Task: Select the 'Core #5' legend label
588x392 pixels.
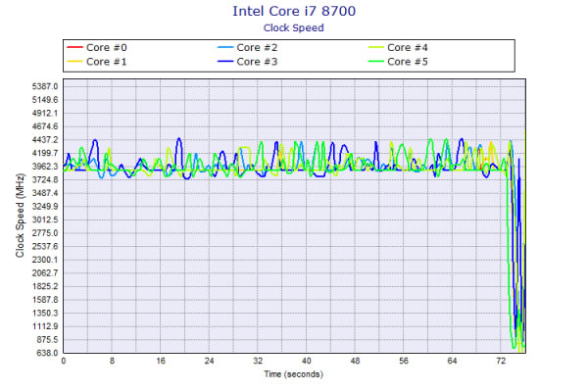Action: point(408,62)
